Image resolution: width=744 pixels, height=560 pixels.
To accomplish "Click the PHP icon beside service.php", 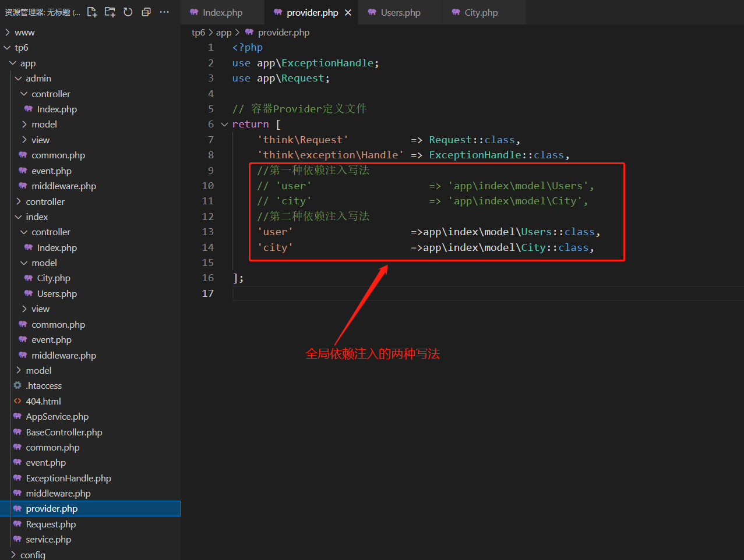I will tap(17, 539).
